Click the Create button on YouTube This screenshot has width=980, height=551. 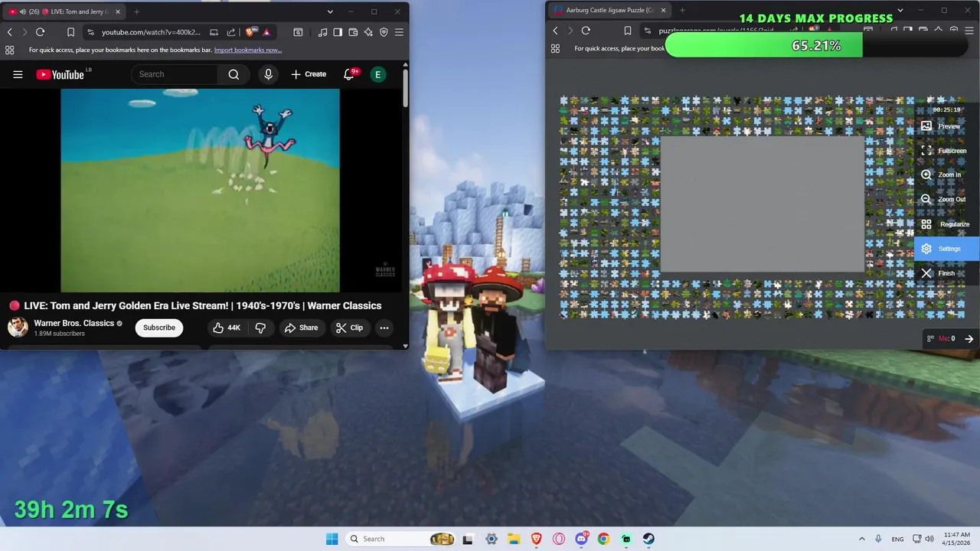(309, 74)
